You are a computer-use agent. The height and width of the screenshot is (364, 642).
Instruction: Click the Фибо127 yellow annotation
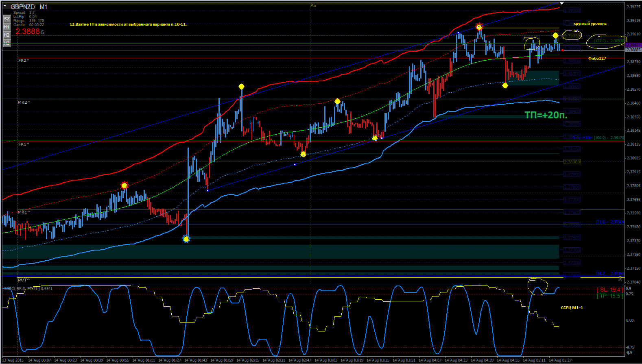pos(597,59)
